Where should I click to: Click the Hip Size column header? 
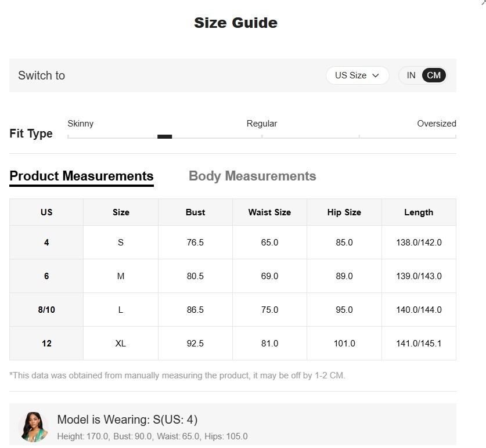click(x=344, y=212)
